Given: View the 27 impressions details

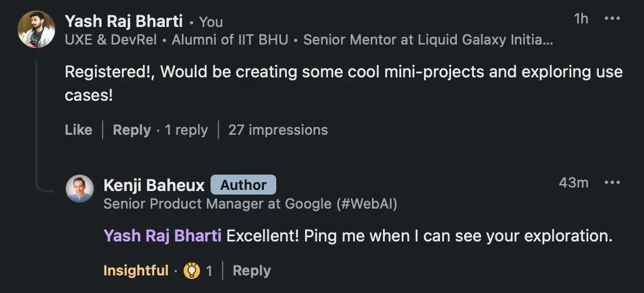Looking at the screenshot, I should point(278,130).
